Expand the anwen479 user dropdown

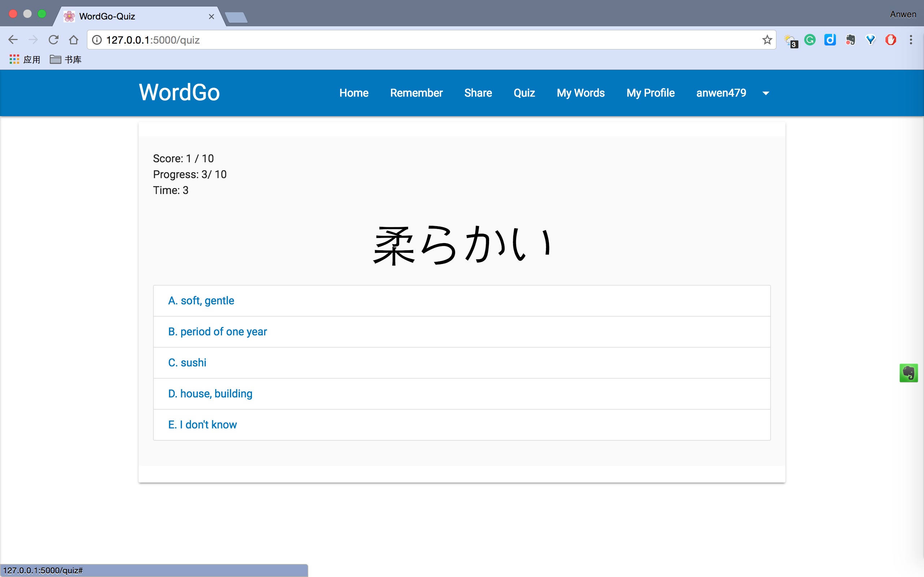766,93
